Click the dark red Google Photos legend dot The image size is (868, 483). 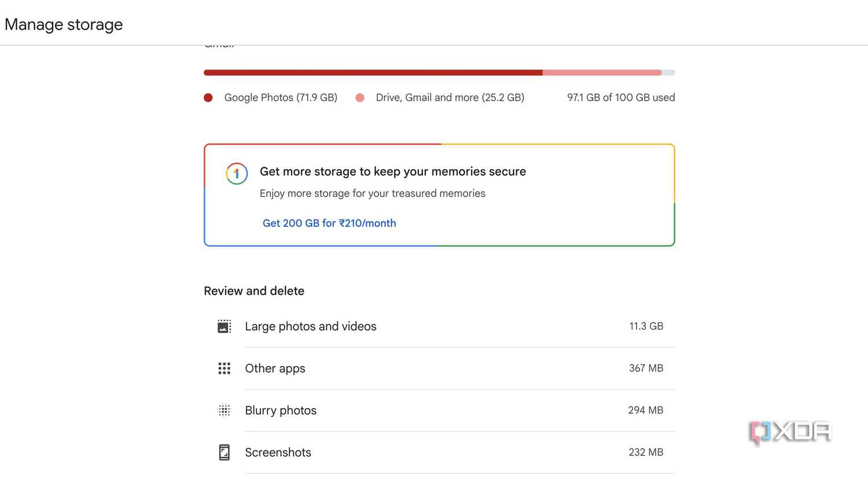[208, 97]
